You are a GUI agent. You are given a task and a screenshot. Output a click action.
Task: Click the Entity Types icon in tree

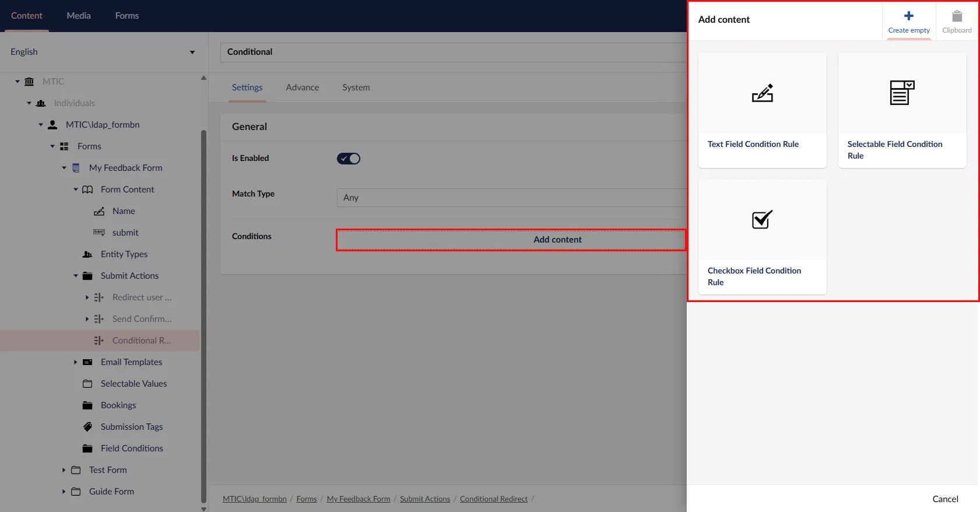(87, 254)
